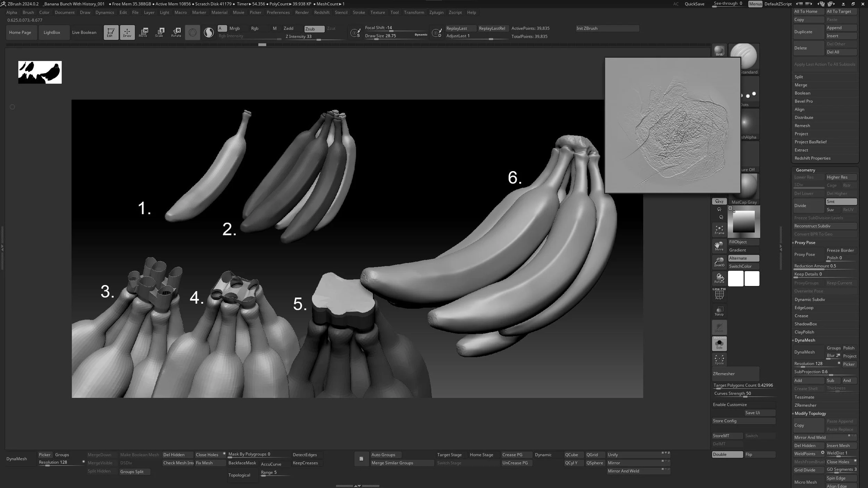Viewport: 868px width, 488px height.
Task: Toggle the Double option
Action: [727, 454]
